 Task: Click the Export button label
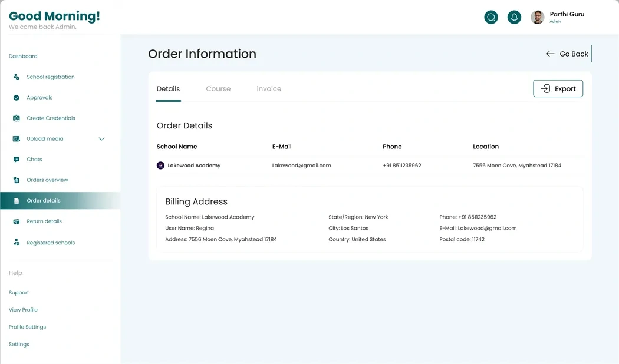coord(565,89)
